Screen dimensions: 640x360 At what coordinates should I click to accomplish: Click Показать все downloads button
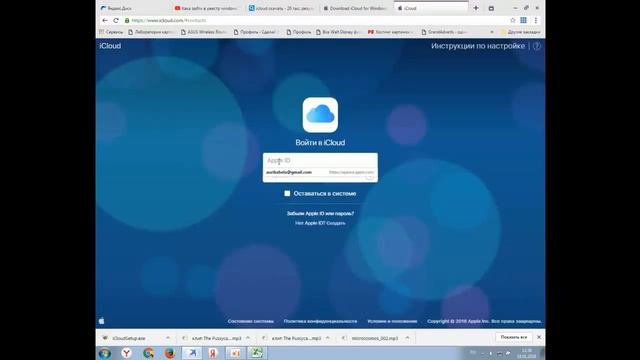click(514, 337)
